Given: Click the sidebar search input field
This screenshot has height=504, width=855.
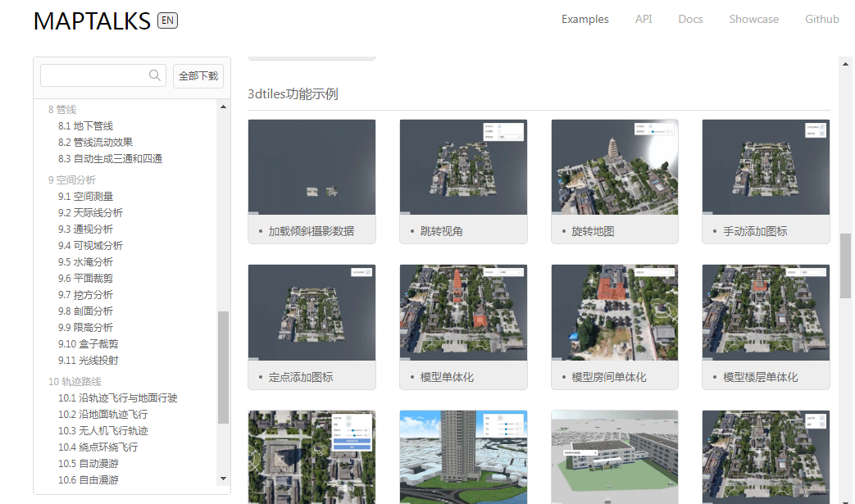Looking at the screenshot, I should 103,75.
